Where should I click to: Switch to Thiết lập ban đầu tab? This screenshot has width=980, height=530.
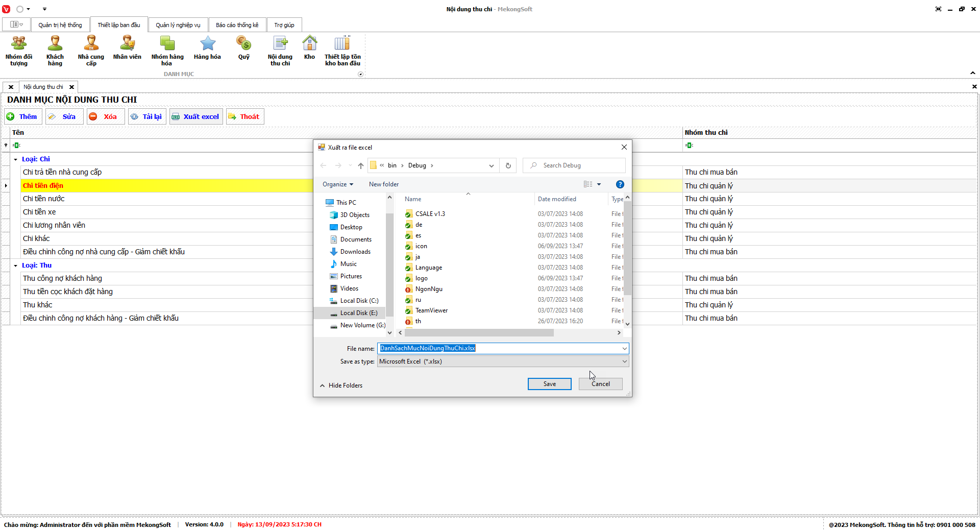[x=119, y=25]
